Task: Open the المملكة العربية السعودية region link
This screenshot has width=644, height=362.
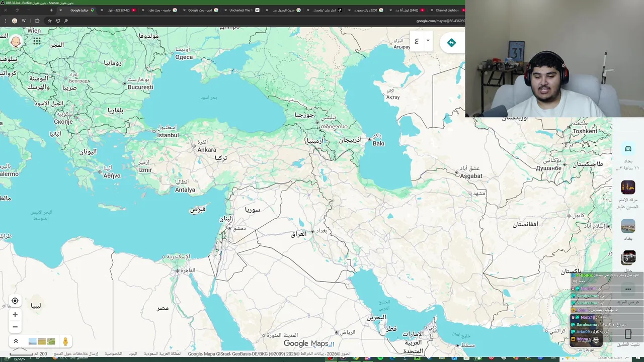Action: 162,354
